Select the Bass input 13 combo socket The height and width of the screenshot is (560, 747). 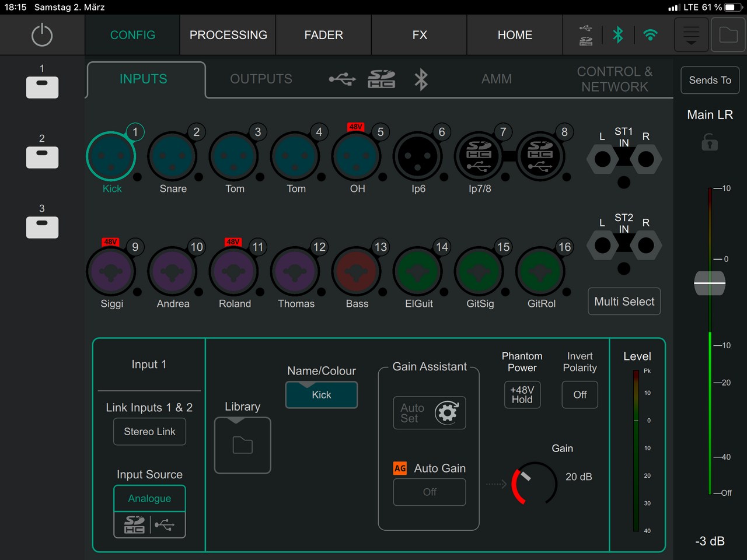coord(357,272)
